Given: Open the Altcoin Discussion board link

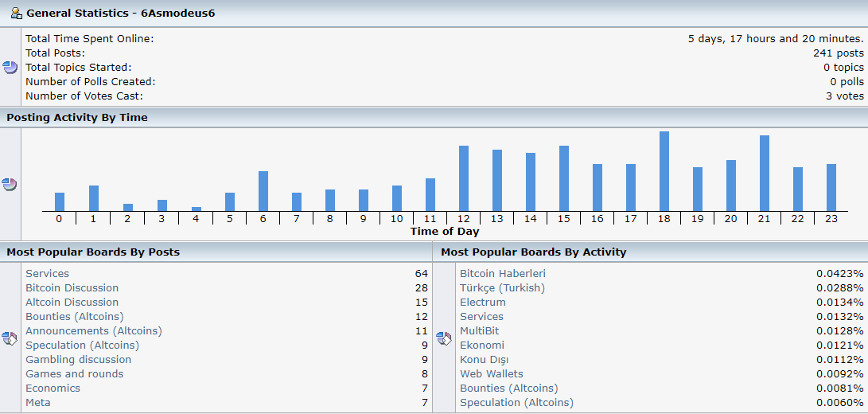Looking at the screenshot, I should click(72, 302).
